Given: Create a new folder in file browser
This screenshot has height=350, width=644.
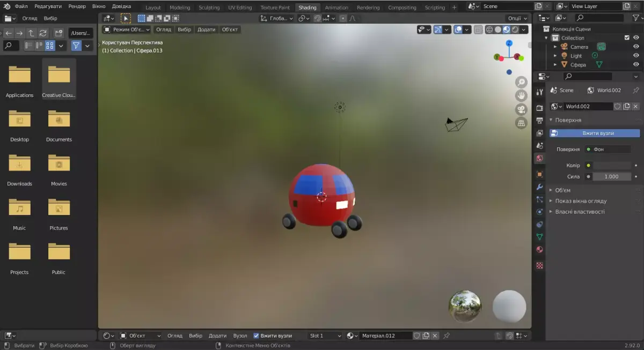Looking at the screenshot, I should pyautogui.click(x=58, y=33).
